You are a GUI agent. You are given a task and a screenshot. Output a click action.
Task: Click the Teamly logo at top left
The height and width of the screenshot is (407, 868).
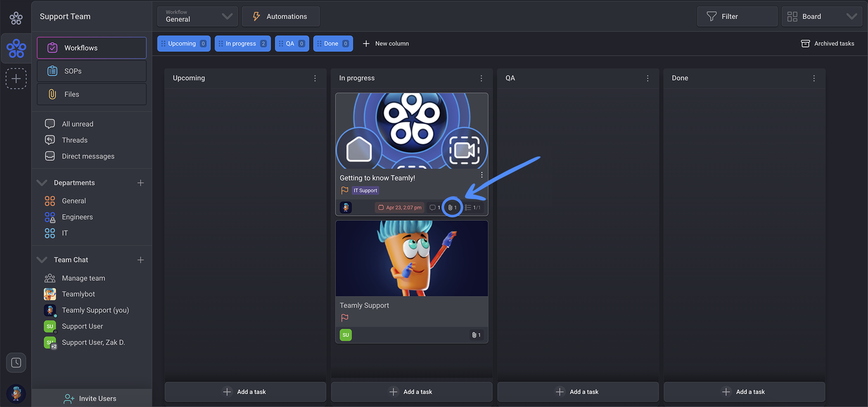[16, 18]
